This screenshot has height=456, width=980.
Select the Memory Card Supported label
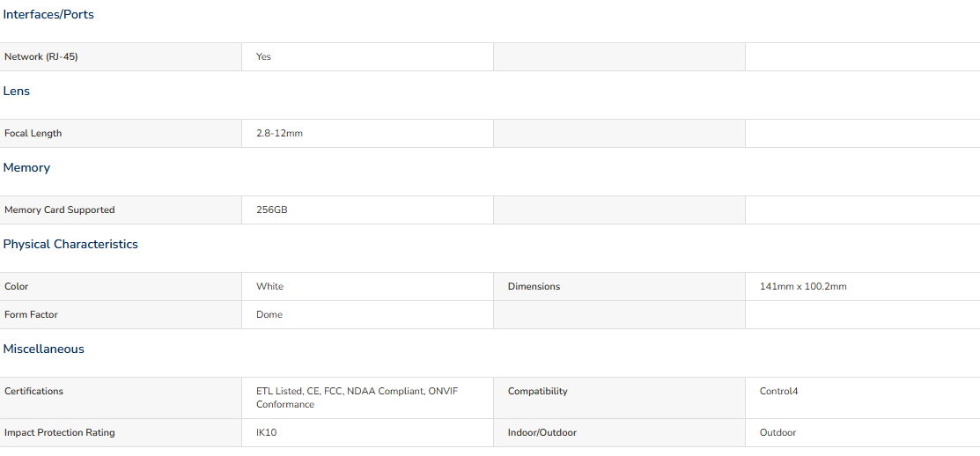coord(59,210)
